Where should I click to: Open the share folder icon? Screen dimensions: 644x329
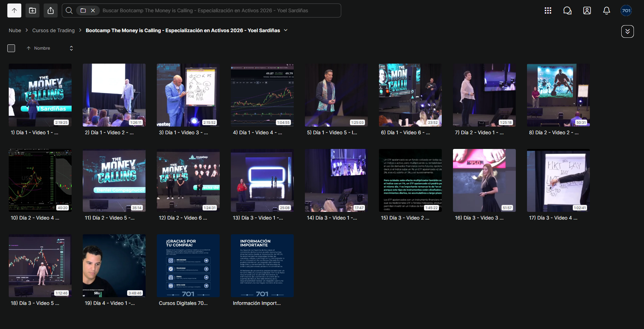click(51, 10)
